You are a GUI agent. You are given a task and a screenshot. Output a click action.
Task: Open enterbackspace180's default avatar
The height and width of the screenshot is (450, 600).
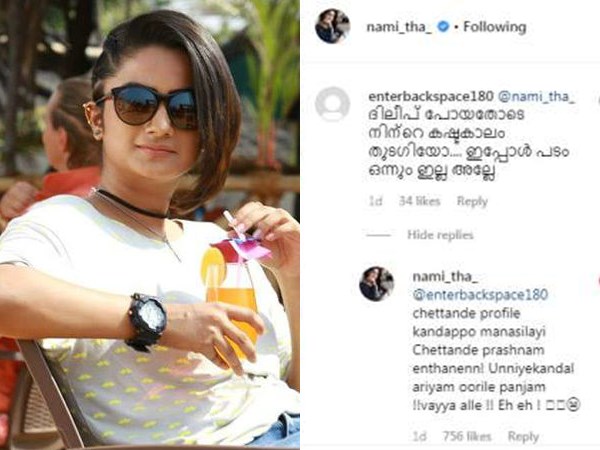332,104
